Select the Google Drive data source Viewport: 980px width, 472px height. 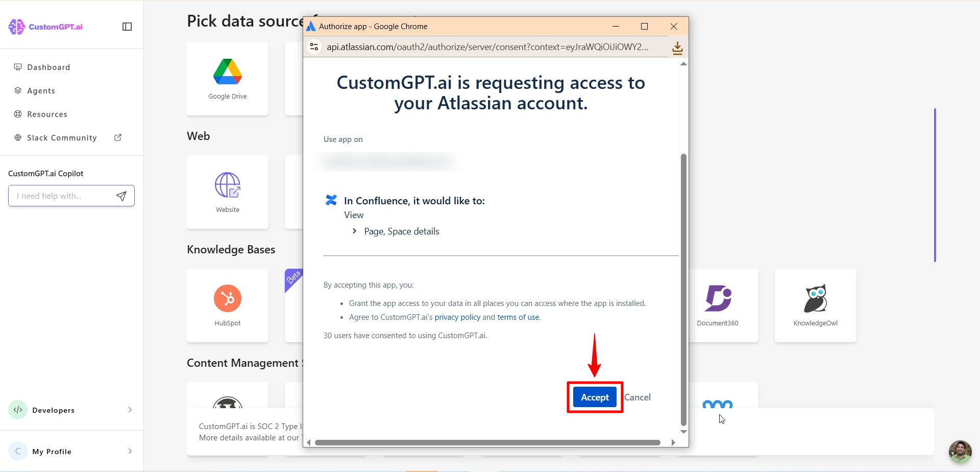(x=228, y=79)
